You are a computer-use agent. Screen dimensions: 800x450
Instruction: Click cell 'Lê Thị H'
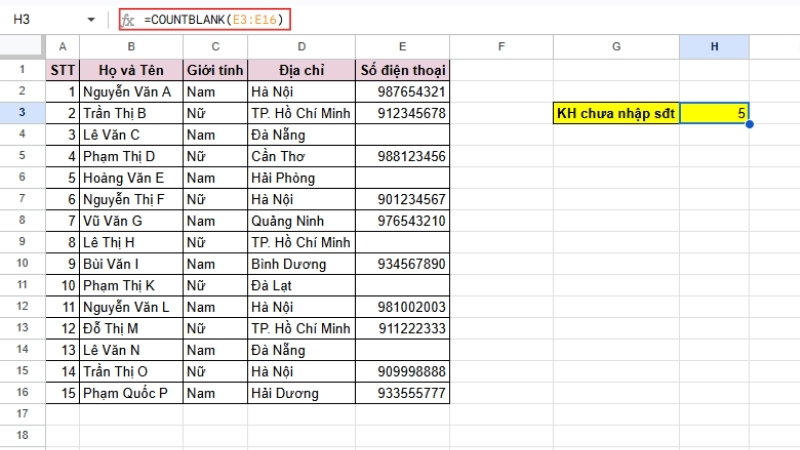tap(131, 242)
